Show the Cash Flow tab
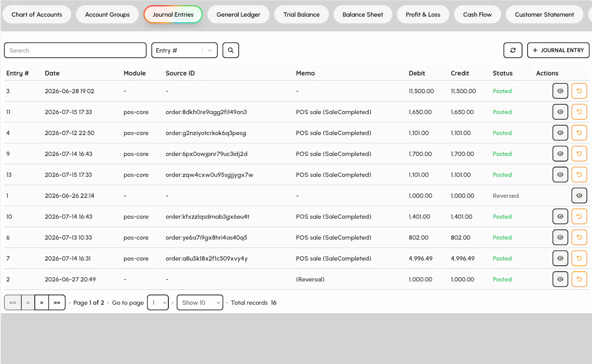The image size is (592, 364). (x=477, y=14)
